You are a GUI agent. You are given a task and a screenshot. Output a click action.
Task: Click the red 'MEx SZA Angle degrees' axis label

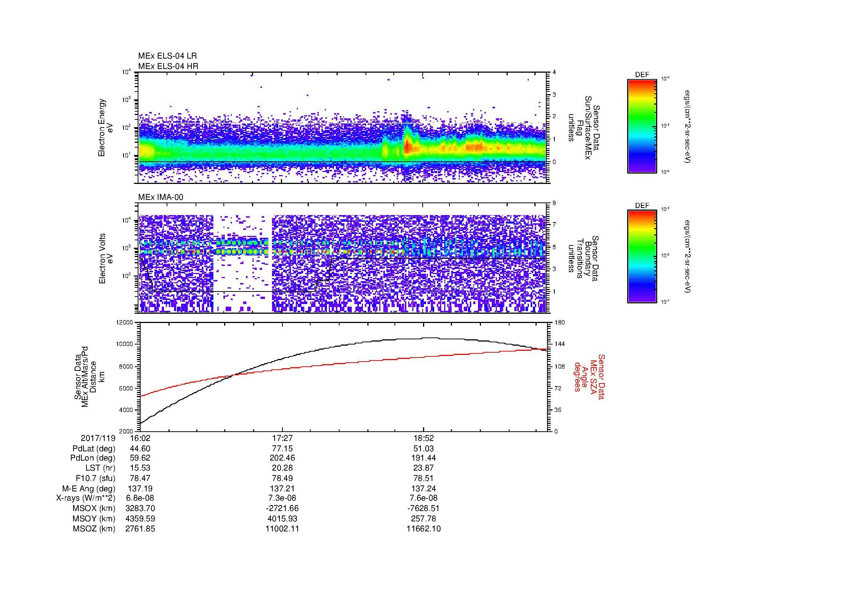point(589,377)
